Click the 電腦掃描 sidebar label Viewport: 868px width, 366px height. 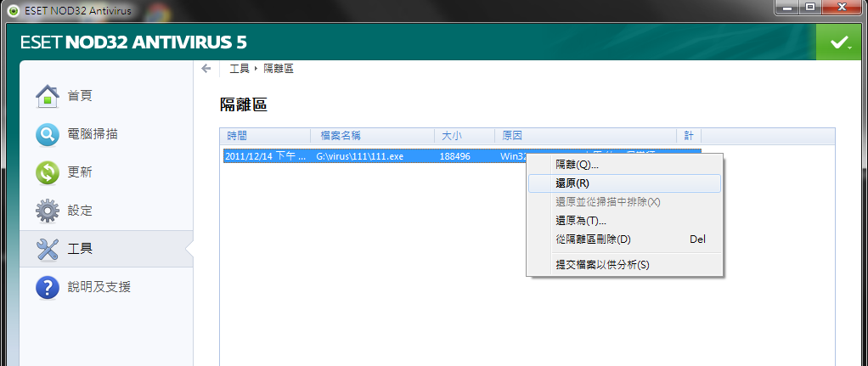(93, 134)
